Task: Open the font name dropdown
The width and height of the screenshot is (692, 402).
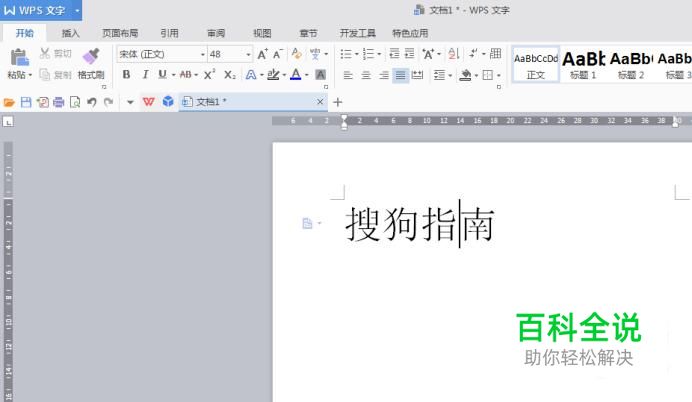Action: 203,54
